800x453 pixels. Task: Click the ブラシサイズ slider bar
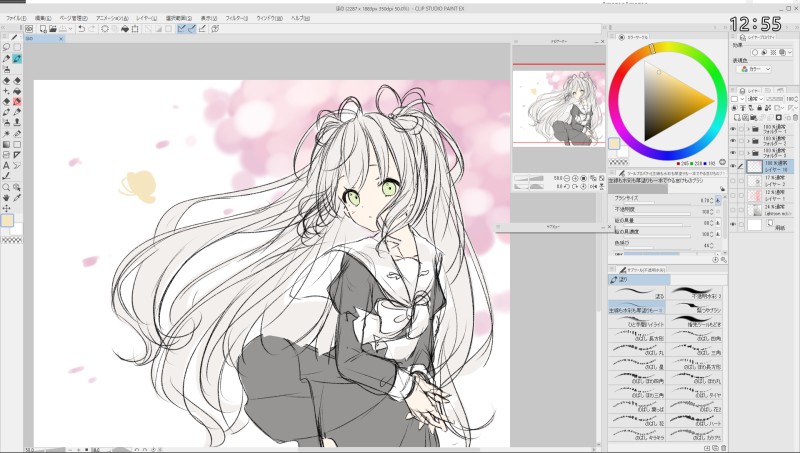657,203
